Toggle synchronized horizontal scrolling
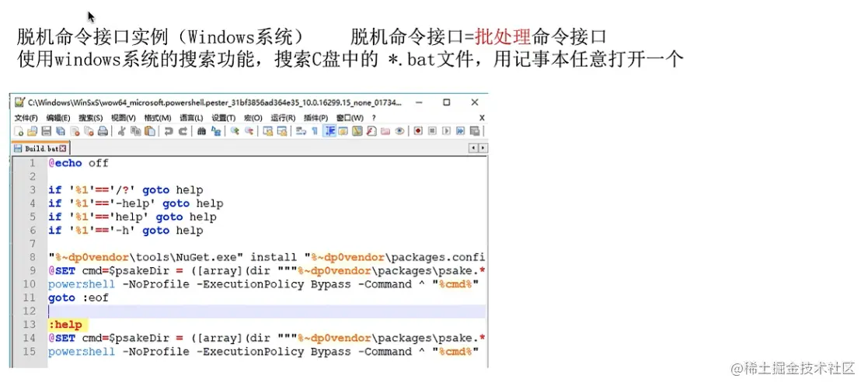Viewport: 868px width, 389px height. pyautogui.click(x=282, y=131)
